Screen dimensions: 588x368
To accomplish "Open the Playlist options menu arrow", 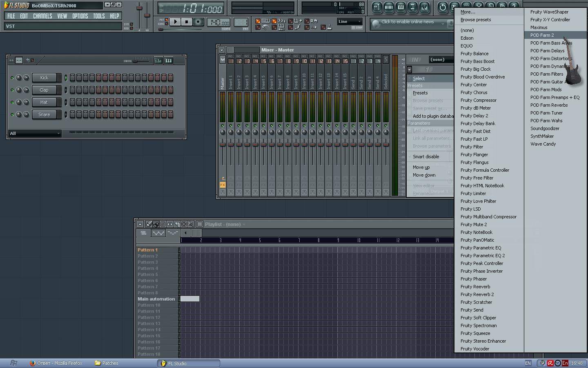I will click(140, 224).
